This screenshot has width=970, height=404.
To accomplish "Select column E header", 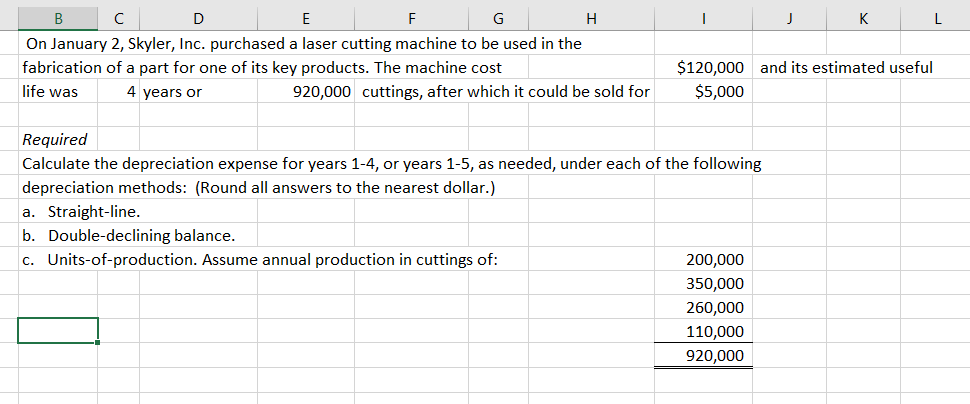I will pyautogui.click(x=306, y=19).
